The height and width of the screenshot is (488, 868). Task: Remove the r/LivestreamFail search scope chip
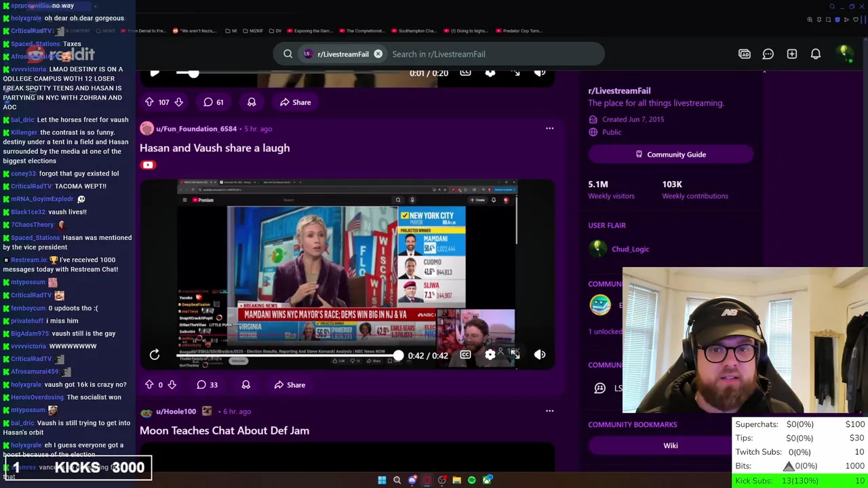click(x=378, y=54)
